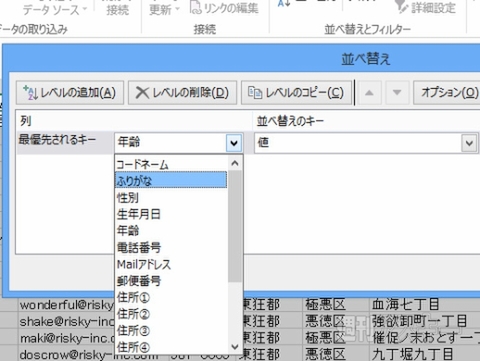
Task: Move sort level up with up arrow
Action: [369, 92]
